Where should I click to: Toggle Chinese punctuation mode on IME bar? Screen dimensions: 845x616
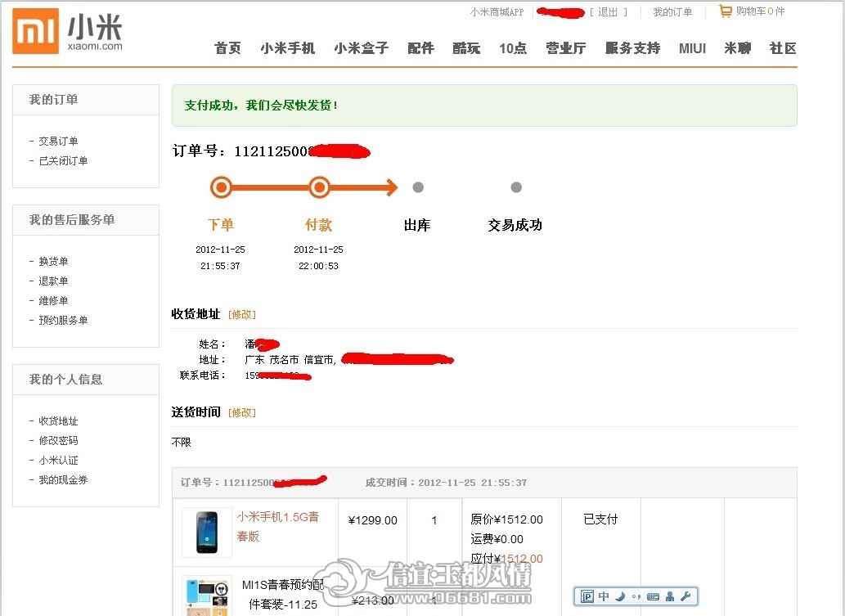tap(636, 596)
